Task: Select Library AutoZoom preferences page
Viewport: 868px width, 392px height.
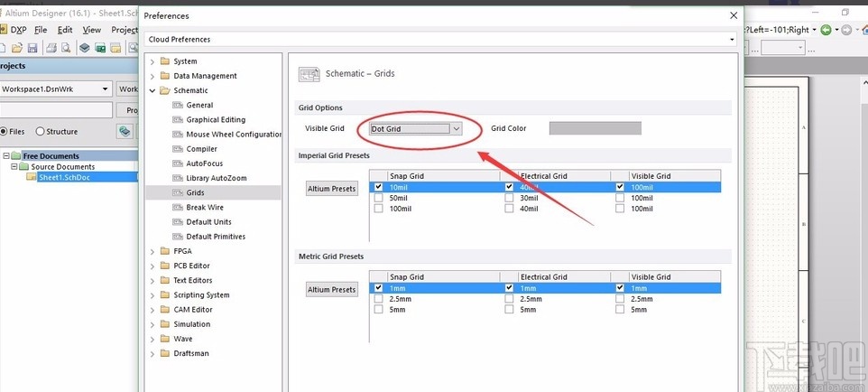Action: point(217,178)
